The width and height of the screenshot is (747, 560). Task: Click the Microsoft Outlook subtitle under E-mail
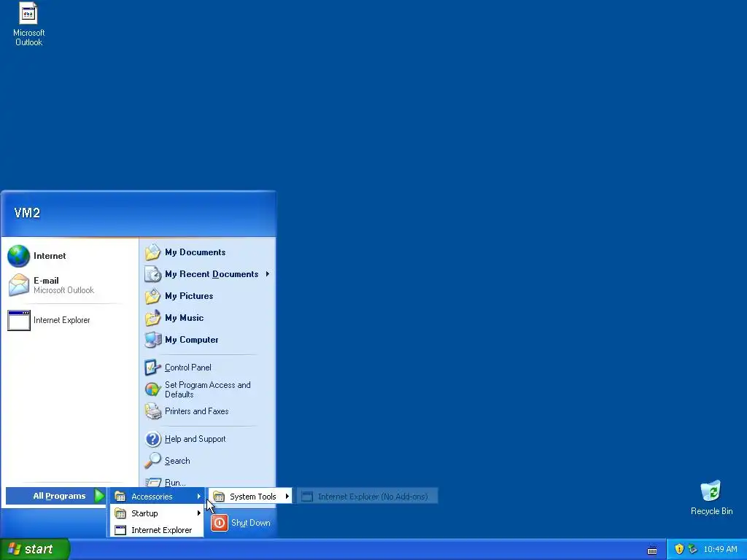(64, 290)
